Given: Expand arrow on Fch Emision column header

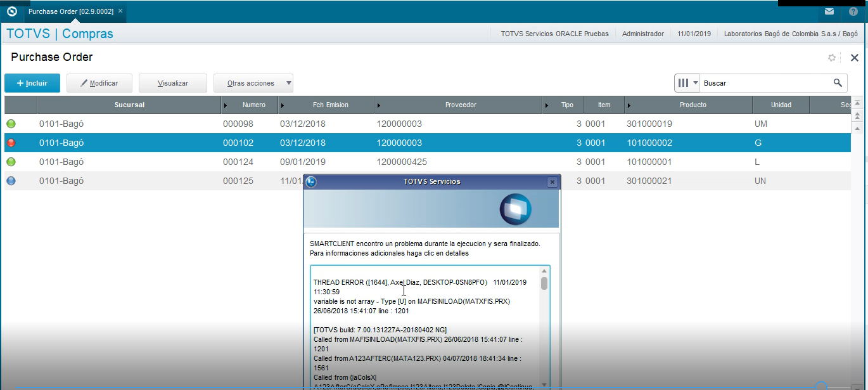Looking at the screenshot, I should [283, 105].
